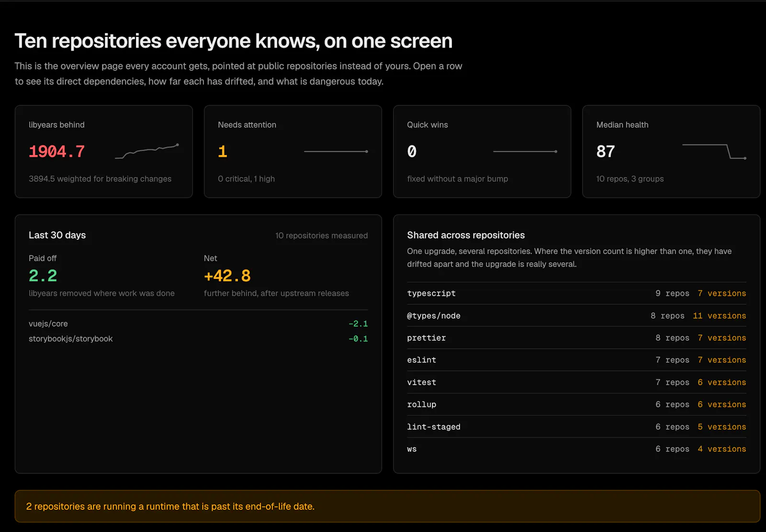Viewport: 766px width, 532px height.
Task: Open the typescript shared dependency row
Action: (x=576, y=293)
